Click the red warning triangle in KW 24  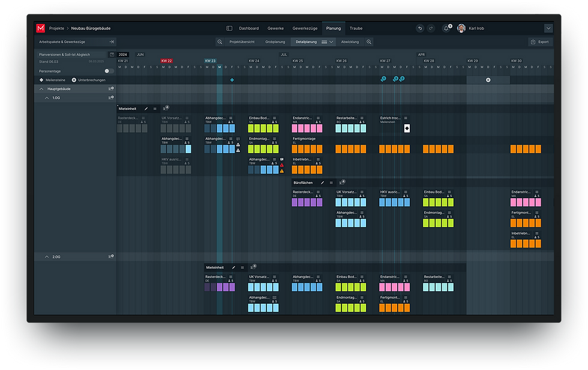(281, 165)
